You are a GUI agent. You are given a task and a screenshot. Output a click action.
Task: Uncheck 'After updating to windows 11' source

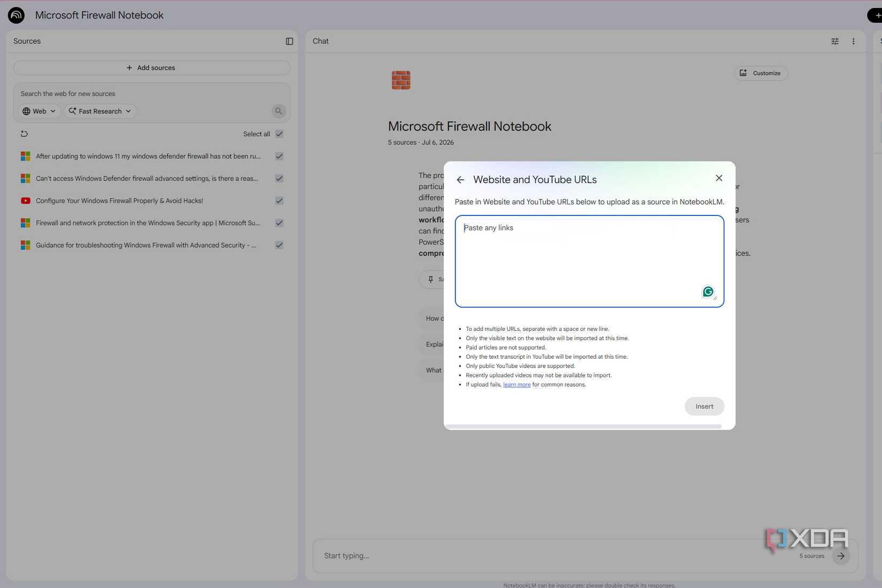pos(279,156)
